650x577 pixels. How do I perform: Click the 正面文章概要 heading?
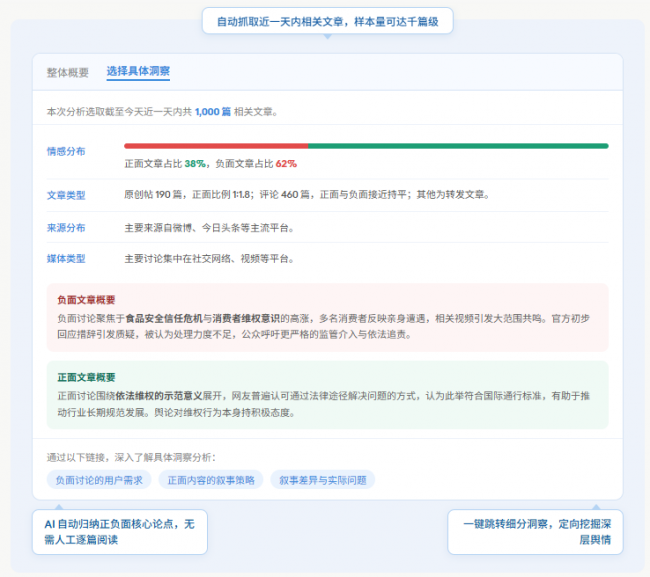[x=86, y=377]
